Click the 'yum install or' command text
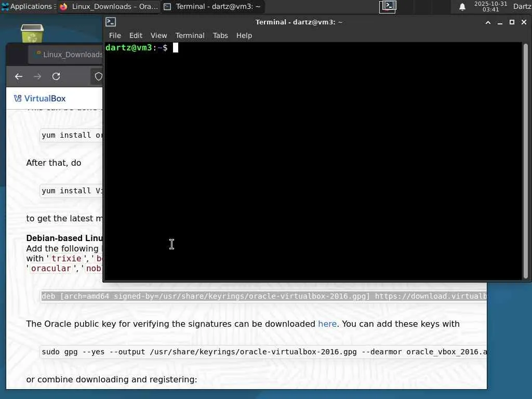 pyautogui.click(x=72, y=136)
